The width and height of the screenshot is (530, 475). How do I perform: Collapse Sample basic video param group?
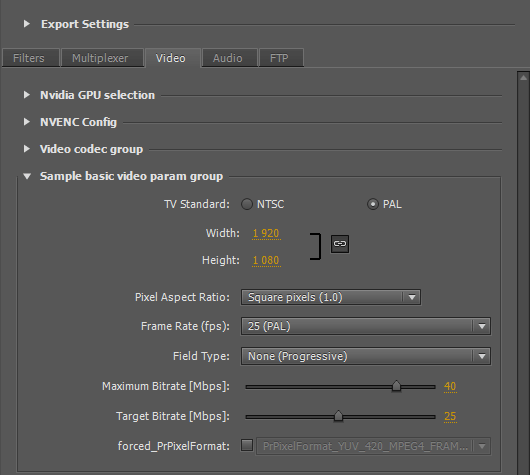coord(27,176)
